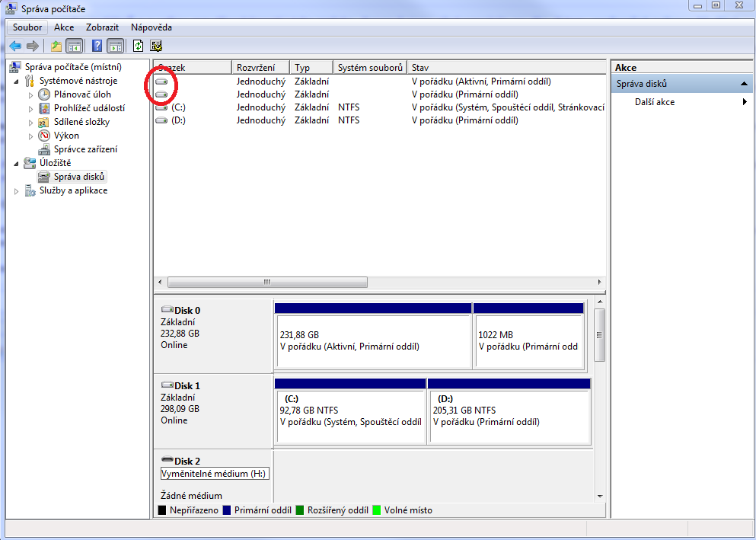Click the Sdílené složky folder icon

44,122
